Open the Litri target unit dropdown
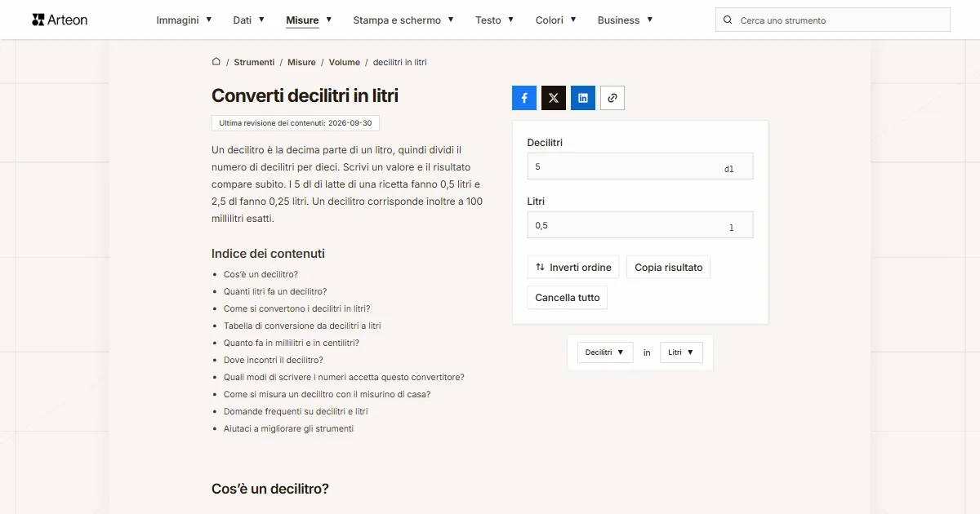The height and width of the screenshot is (514, 980). (x=681, y=352)
